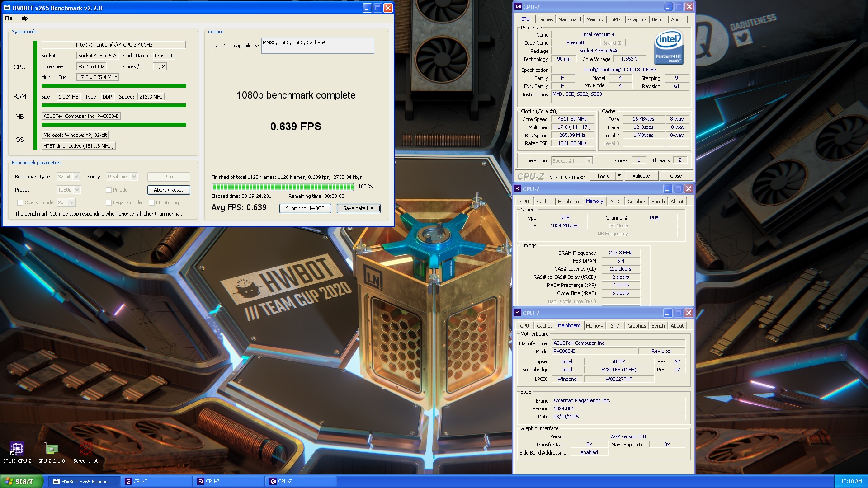Screen dimensions: 868x488
Task: Open the Priority Realtime dropdown
Action: (122, 177)
